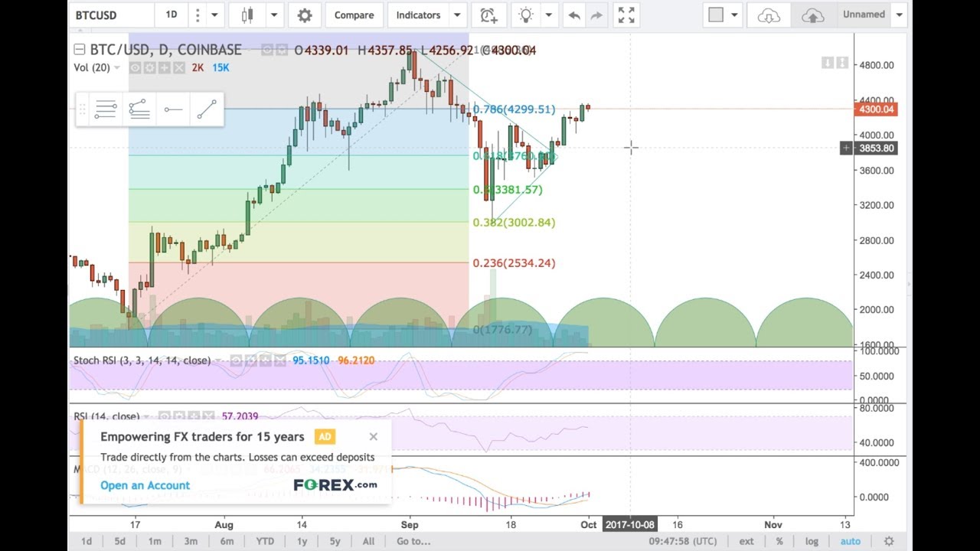980x551 pixels.
Task: Open the Indicators button
Action: tap(418, 15)
